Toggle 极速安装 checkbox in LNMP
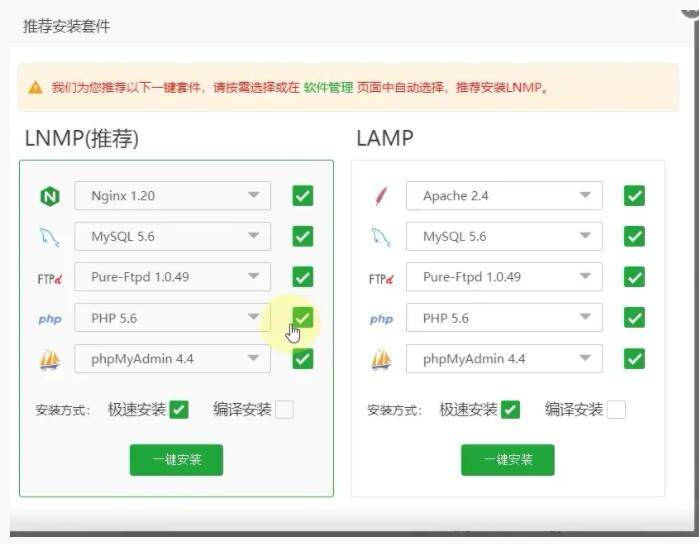Image resolution: width=699 pixels, height=544 pixels. click(x=179, y=409)
